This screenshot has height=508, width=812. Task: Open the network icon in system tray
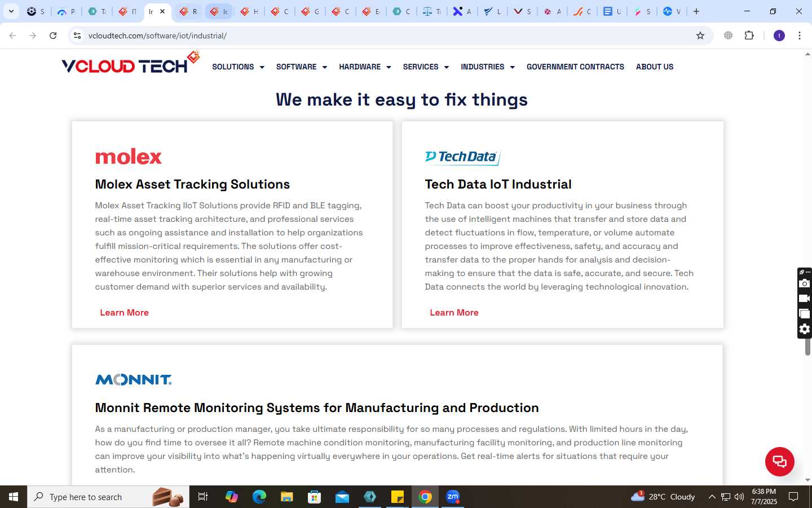[x=726, y=497]
